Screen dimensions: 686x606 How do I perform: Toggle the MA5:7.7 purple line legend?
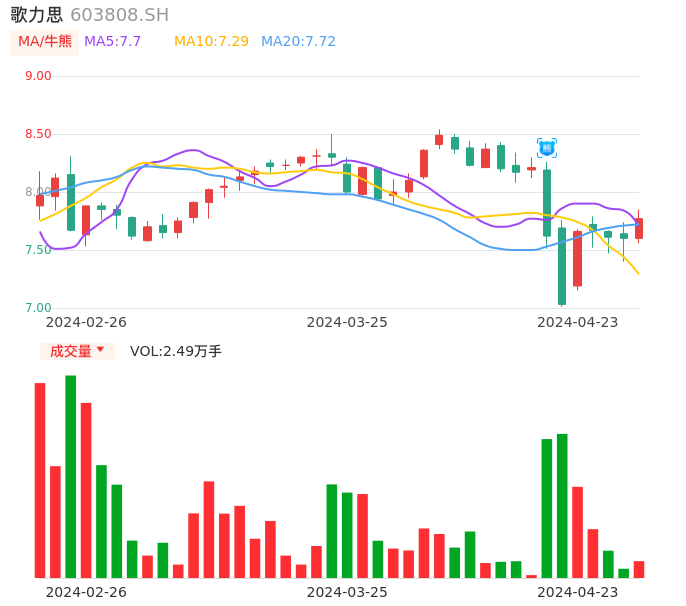click(x=112, y=42)
